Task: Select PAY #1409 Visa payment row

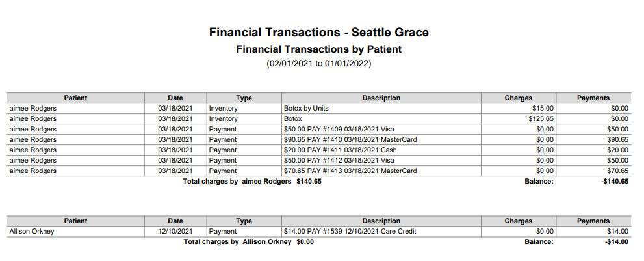Action: [318, 130]
